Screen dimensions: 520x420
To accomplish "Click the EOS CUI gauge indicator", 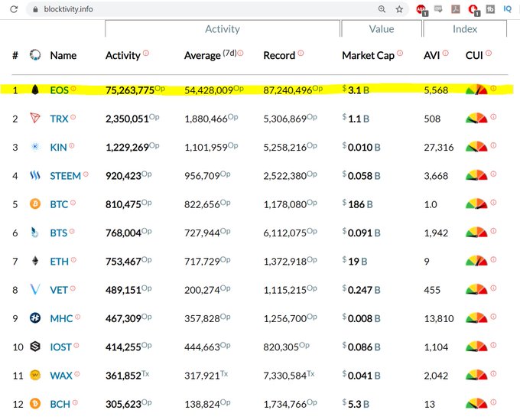I will click(x=476, y=90).
